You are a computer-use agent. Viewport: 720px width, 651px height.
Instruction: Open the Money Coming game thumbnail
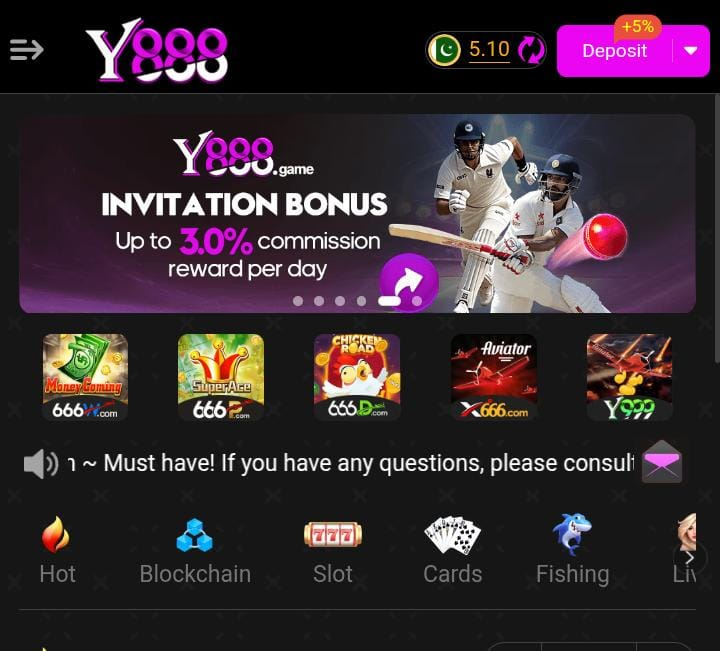(x=85, y=377)
